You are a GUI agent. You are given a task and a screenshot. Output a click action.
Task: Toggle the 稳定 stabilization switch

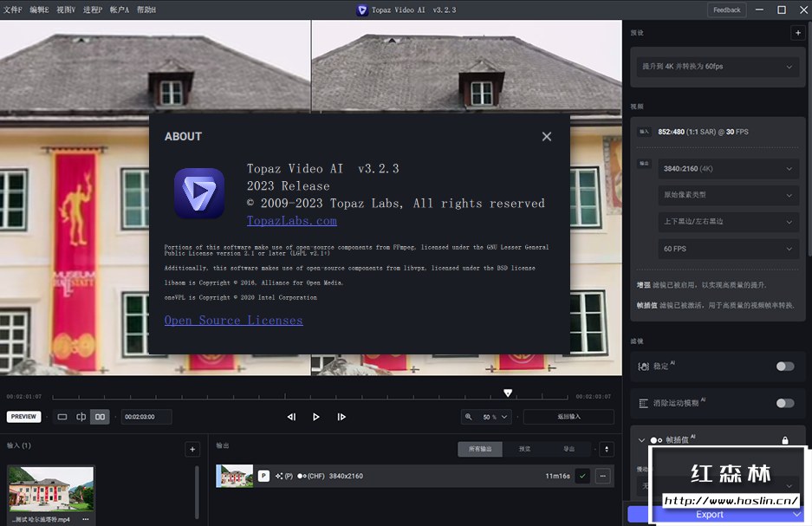[x=784, y=367]
